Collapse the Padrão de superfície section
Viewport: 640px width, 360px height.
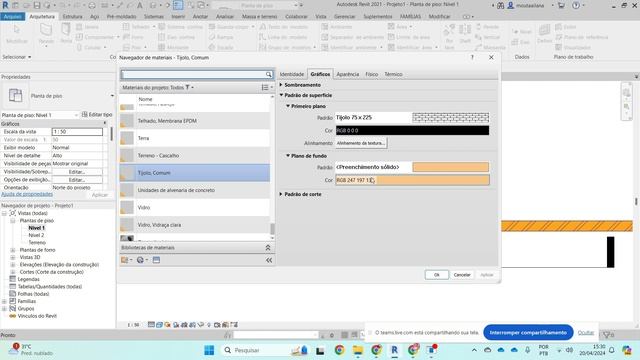point(281,95)
